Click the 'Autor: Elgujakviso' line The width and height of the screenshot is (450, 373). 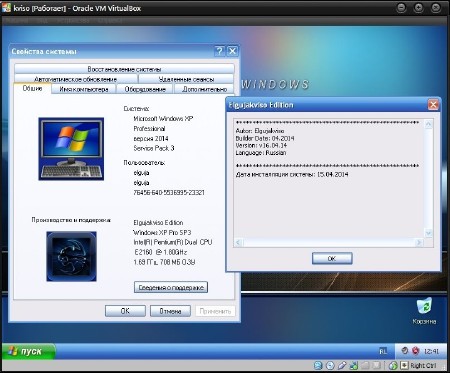(260, 131)
